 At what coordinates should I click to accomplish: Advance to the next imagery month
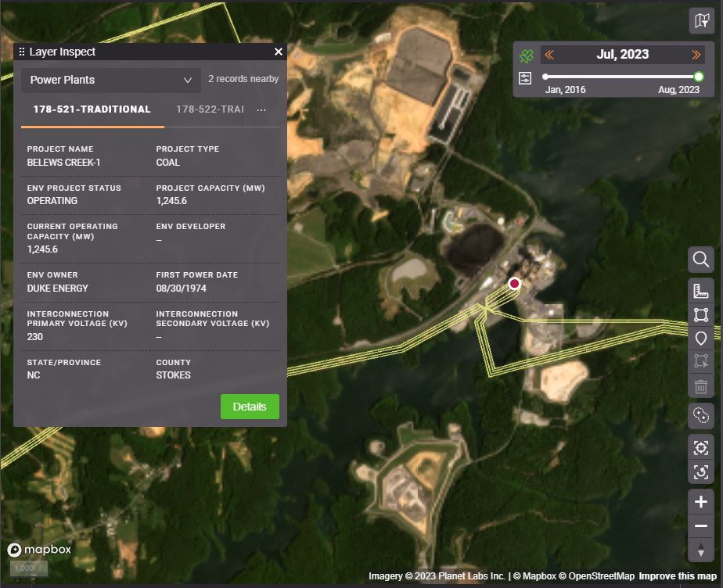(696, 55)
